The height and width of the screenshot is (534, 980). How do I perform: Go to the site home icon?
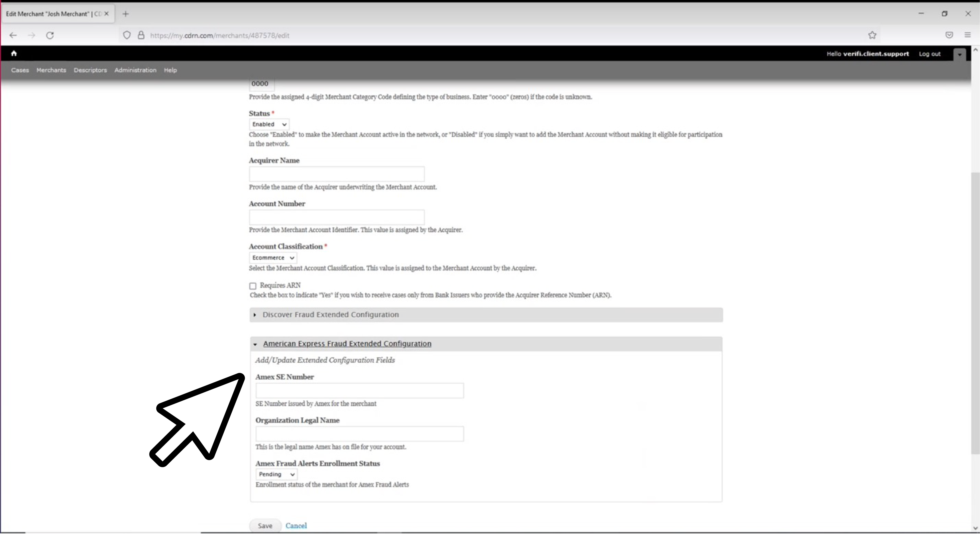14,53
